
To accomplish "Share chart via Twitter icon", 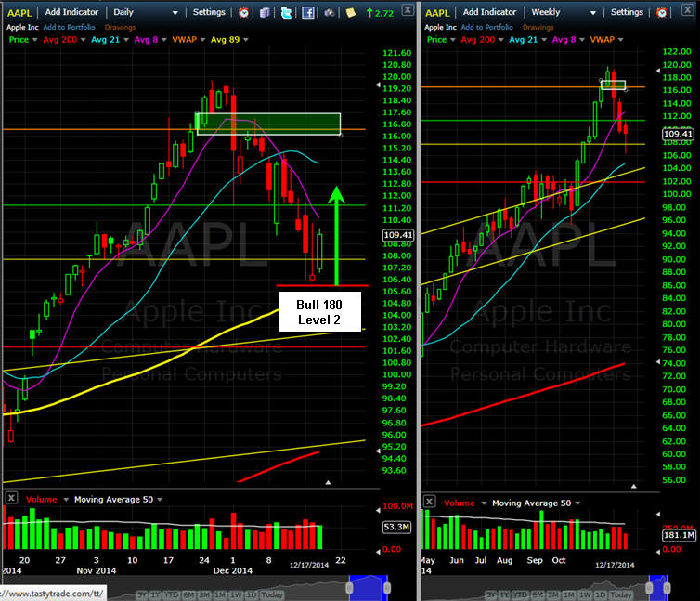I will click(x=286, y=12).
